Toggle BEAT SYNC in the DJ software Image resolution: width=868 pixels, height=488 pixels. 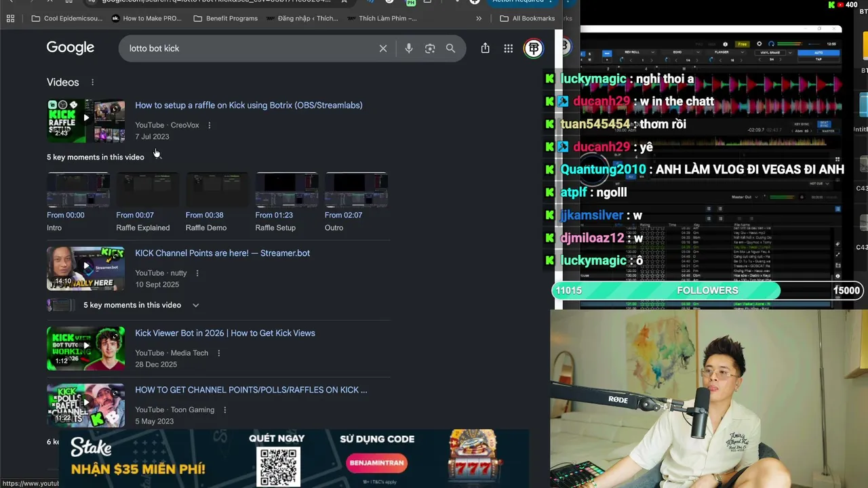point(824,123)
